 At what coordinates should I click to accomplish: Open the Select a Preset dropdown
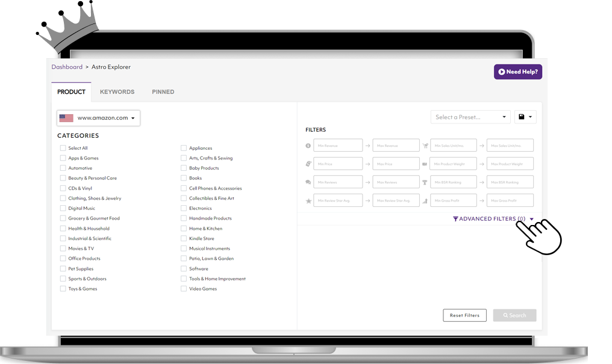pyautogui.click(x=470, y=117)
